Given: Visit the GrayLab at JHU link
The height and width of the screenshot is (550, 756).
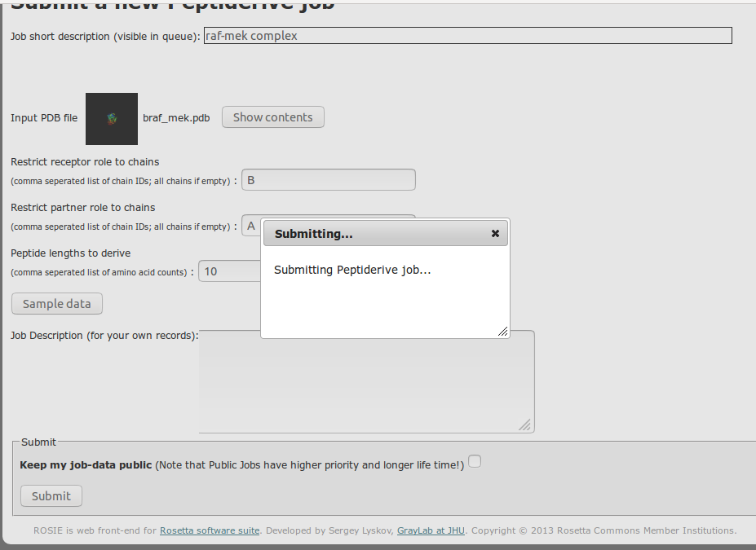Looking at the screenshot, I should coord(431,530).
